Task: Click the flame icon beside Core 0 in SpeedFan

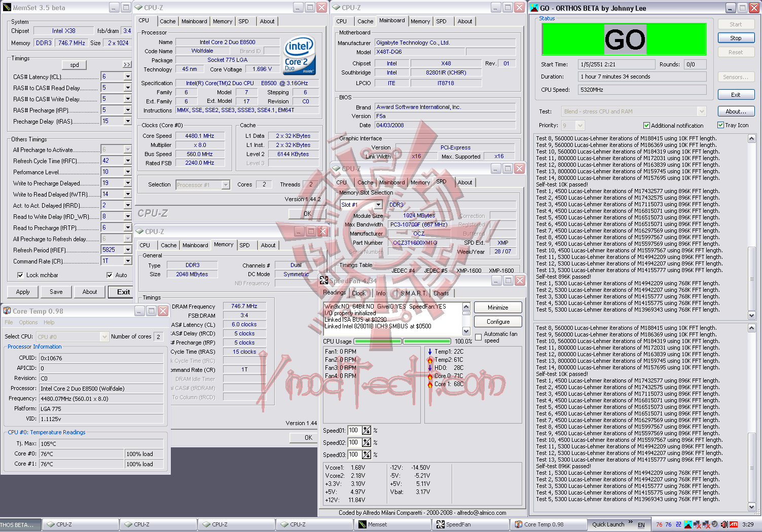Action: (x=430, y=376)
